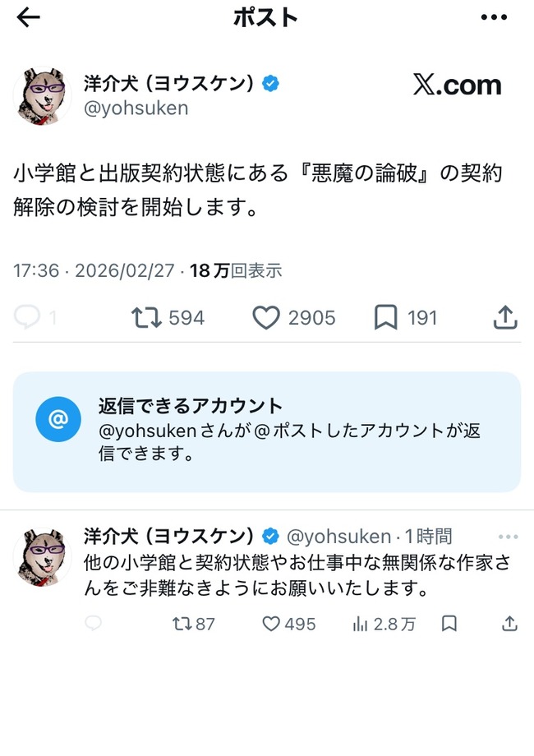
Task: Open the 返信できるアカウント info box
Action: pyautogui.click(x=266, y=432)
